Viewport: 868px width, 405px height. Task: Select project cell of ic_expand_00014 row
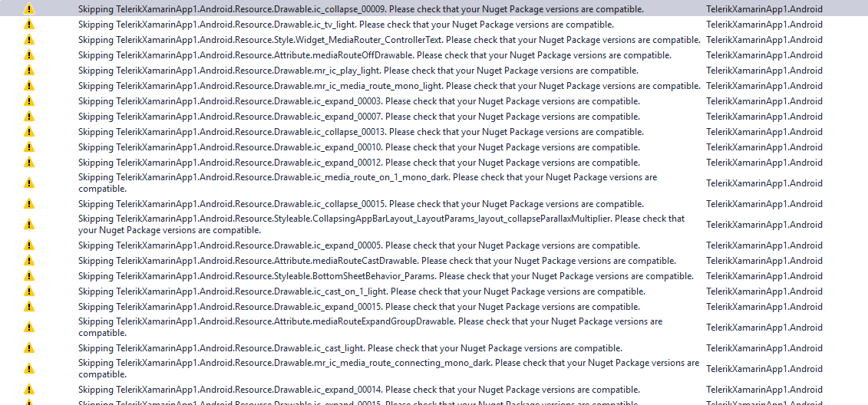(764, 390)
